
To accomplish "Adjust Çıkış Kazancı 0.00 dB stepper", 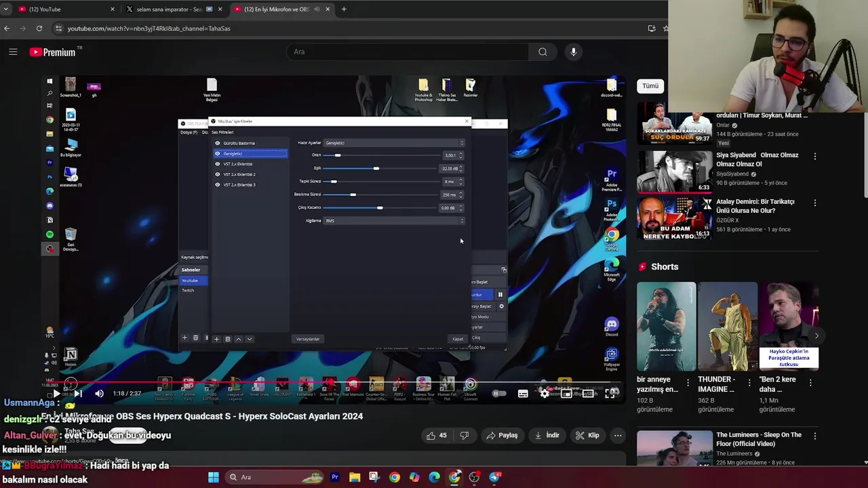I will [461, 207].
